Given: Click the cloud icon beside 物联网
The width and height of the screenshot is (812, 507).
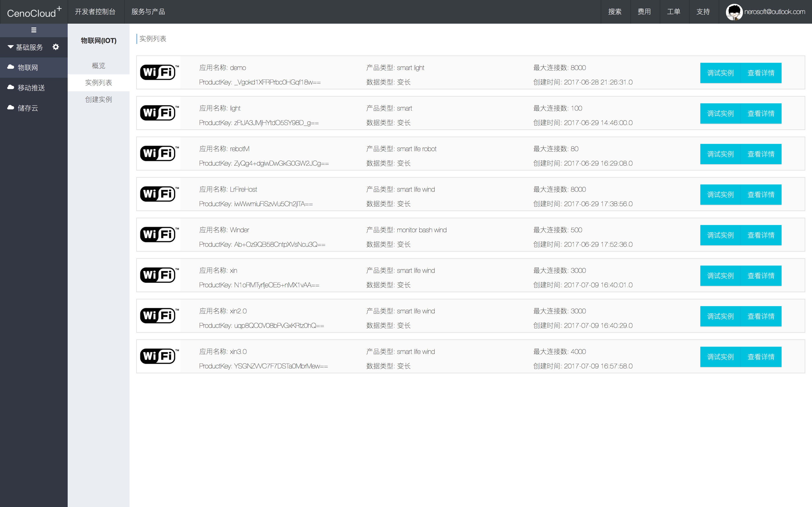Looking at the screenshot, I should point(11,67).
